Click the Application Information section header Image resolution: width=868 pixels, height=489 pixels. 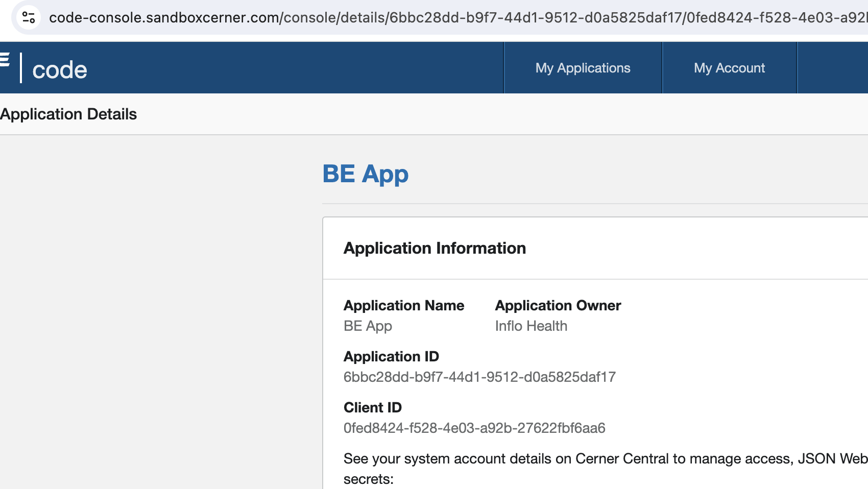[x=435, y=248]
